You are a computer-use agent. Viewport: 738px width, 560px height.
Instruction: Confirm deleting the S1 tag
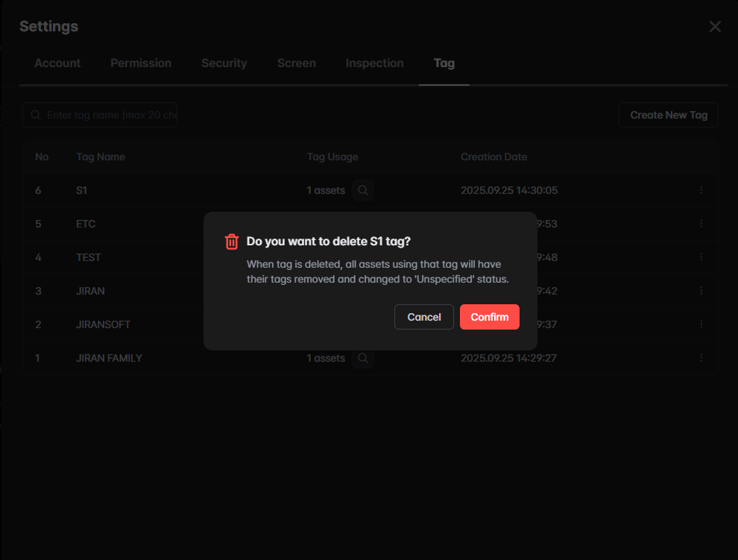489,317
